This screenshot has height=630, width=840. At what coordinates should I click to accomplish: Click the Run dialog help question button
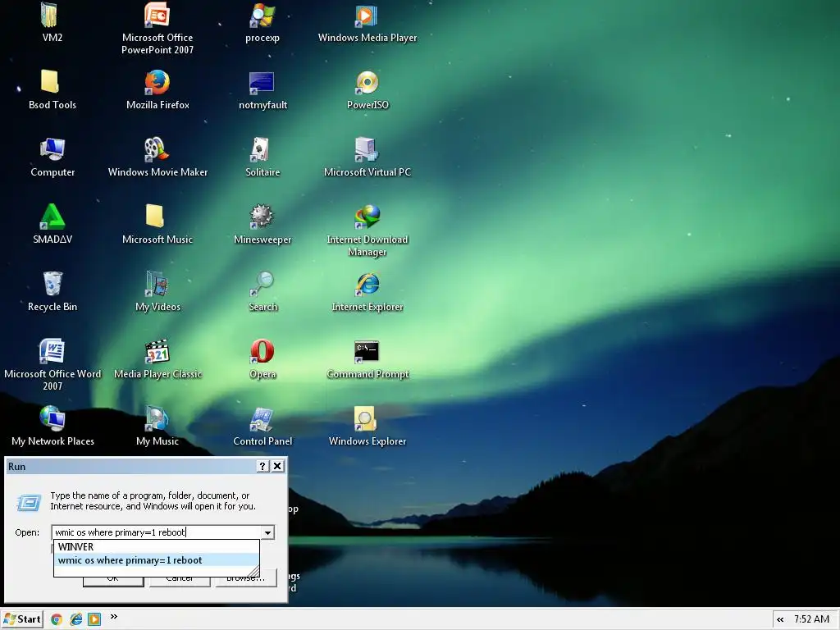(x=262, y=466)
